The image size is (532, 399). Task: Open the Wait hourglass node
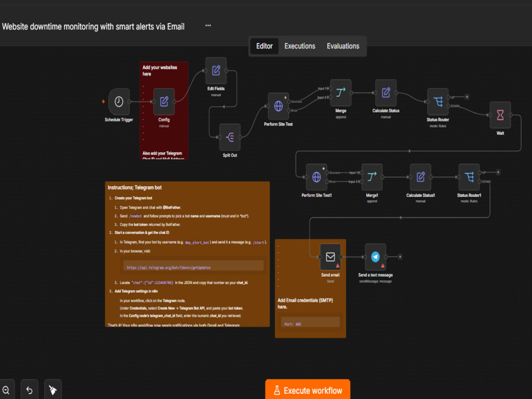[x=500, y=115]
